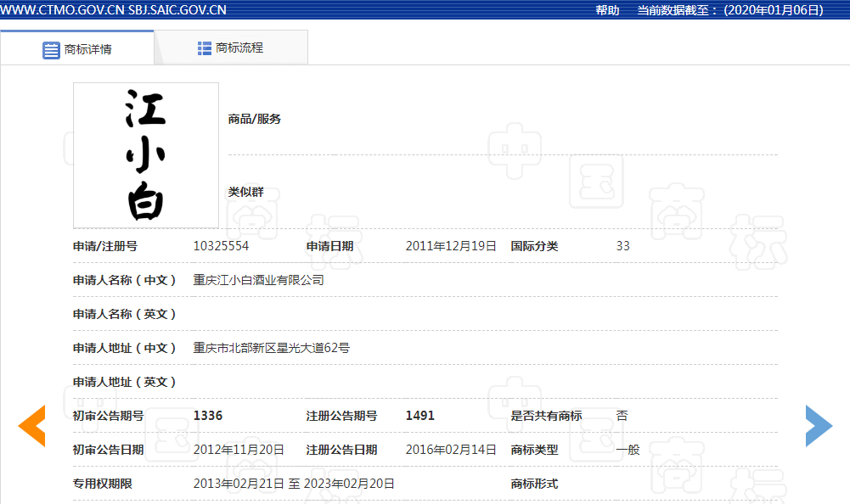Click the 申请人地址（英文） label
This screenshot has height=504, width=850.
(125, 382)
